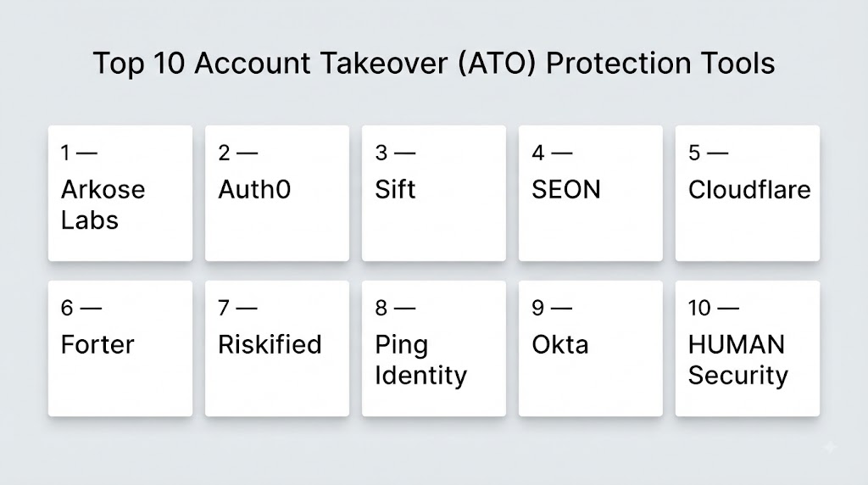This screenshot has width=868, height=485.
Task: Click the Ping Identity card
Action: (x=434, y=348)
